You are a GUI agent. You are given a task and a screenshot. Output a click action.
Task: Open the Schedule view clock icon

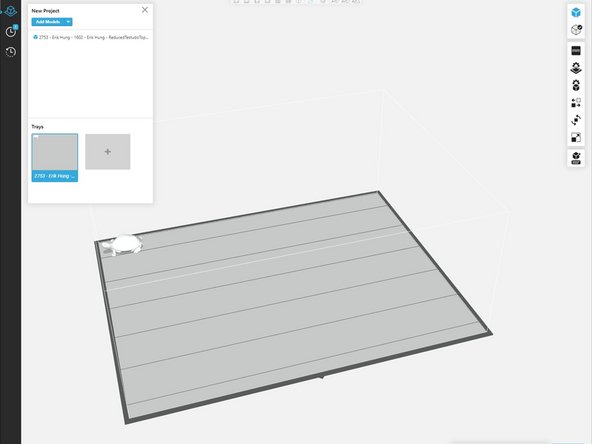[x=11, y=32]
